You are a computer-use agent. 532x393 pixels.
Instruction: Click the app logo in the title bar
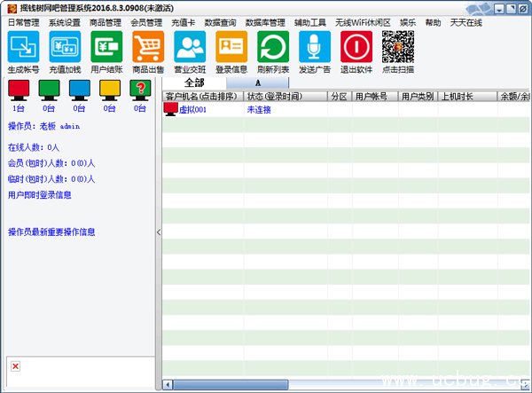pyautogui.click(x=12, y=9)
